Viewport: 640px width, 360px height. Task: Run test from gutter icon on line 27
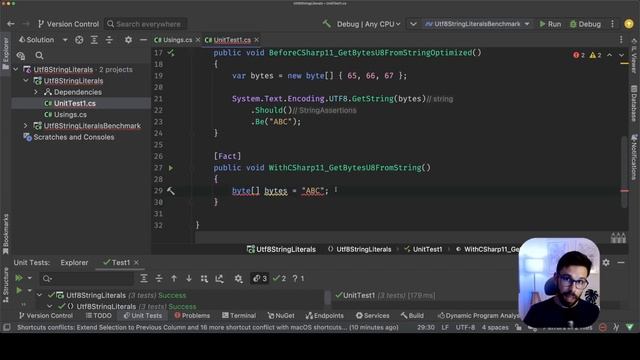(171, 168)
